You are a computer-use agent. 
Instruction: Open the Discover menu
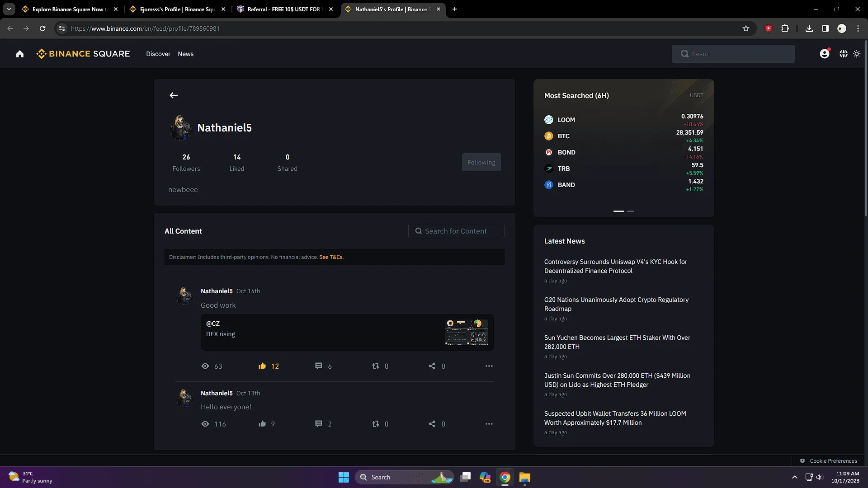158,54
